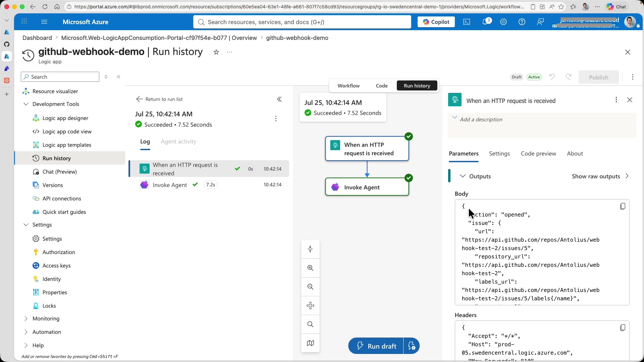Expand the Add a description chevron
This screenshot has width=644, height=362.
[454, 117]
